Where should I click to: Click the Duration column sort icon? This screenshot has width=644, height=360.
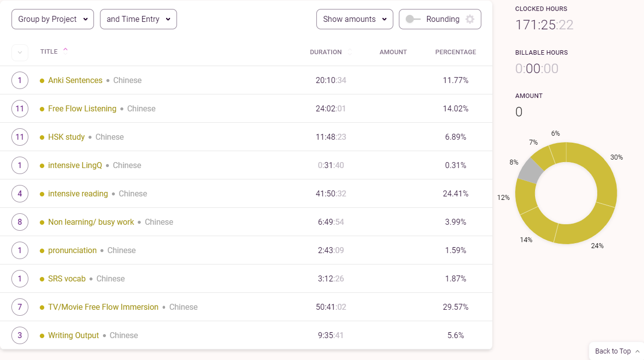tap(350, 52)
